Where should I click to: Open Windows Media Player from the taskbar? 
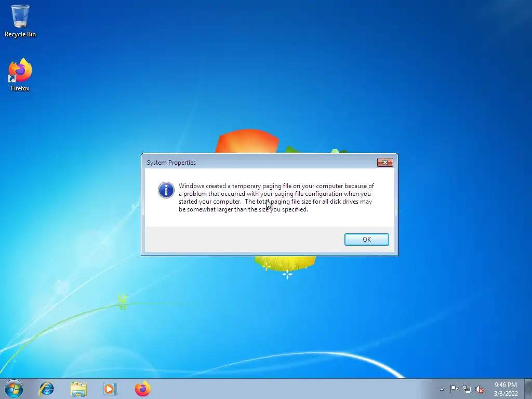tap(110, 389)
